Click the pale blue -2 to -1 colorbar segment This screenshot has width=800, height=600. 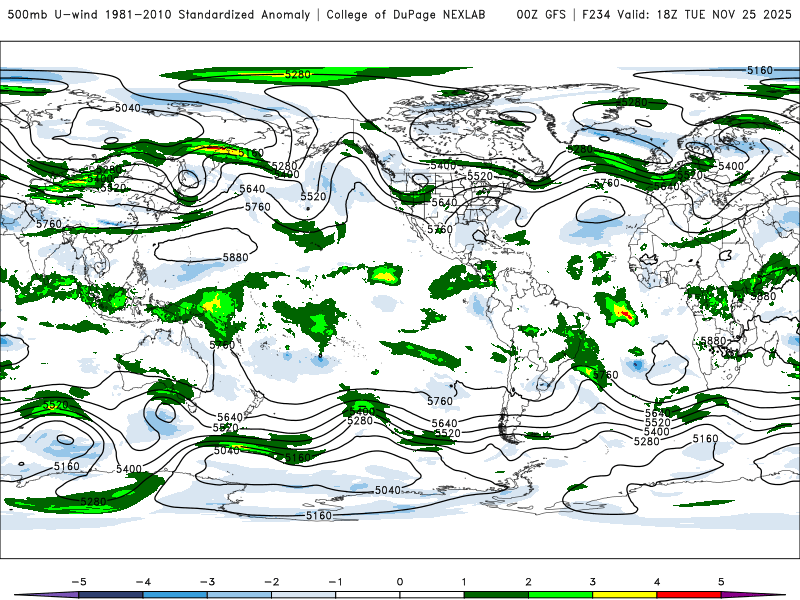pos(304,595)
